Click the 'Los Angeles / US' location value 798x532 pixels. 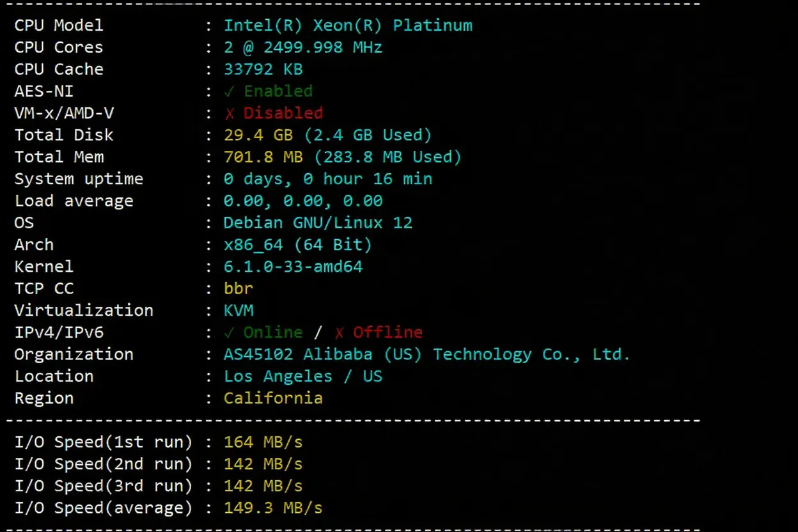[303, 376]
